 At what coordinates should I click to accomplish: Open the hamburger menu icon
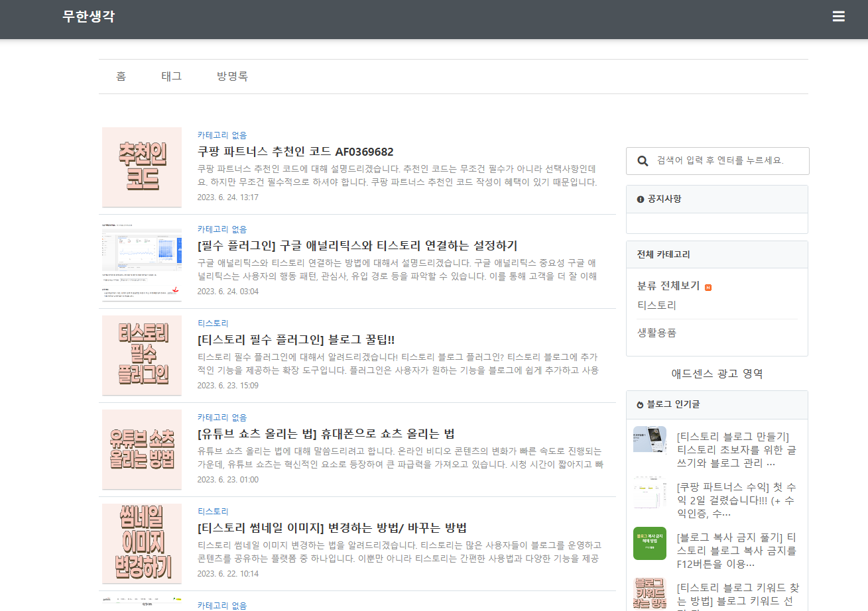point(839,17)
